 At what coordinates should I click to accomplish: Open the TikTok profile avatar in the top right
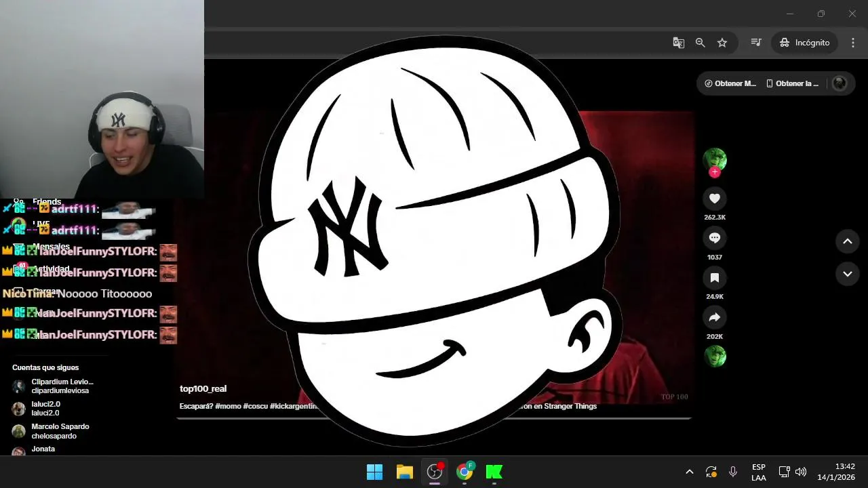(840, 83)
